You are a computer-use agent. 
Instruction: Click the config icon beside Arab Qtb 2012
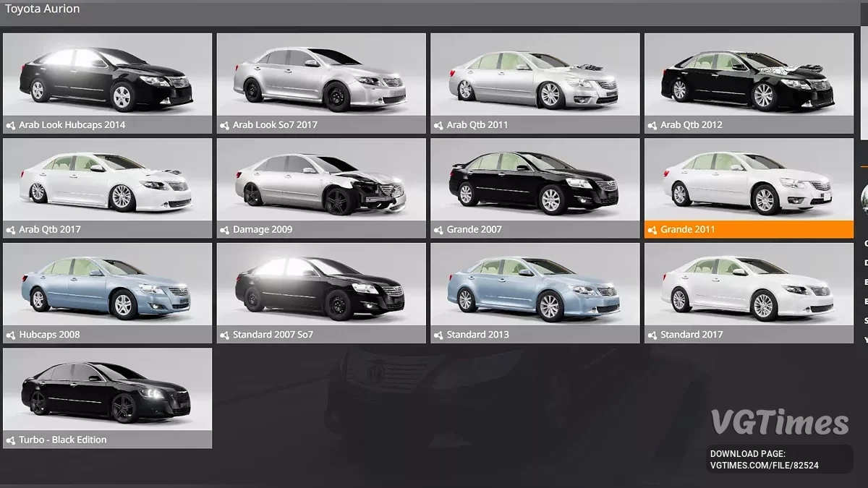click(652, 125)
